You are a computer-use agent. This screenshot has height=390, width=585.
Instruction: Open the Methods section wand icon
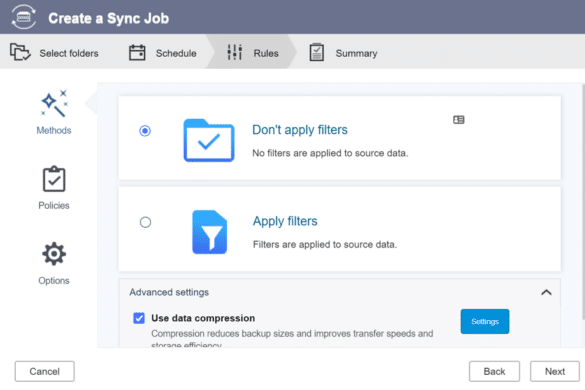(x=54, y=103)
